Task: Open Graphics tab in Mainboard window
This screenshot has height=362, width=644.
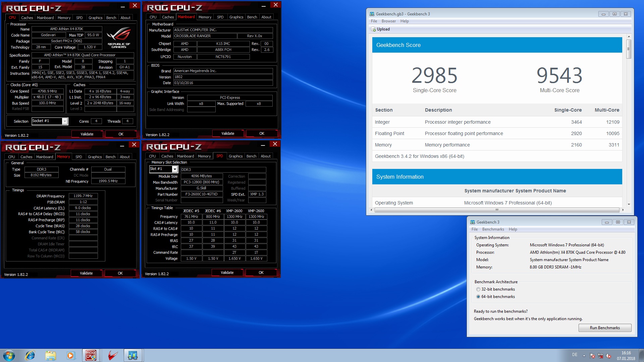Action: pyautogui.click(x=236, y=17)
